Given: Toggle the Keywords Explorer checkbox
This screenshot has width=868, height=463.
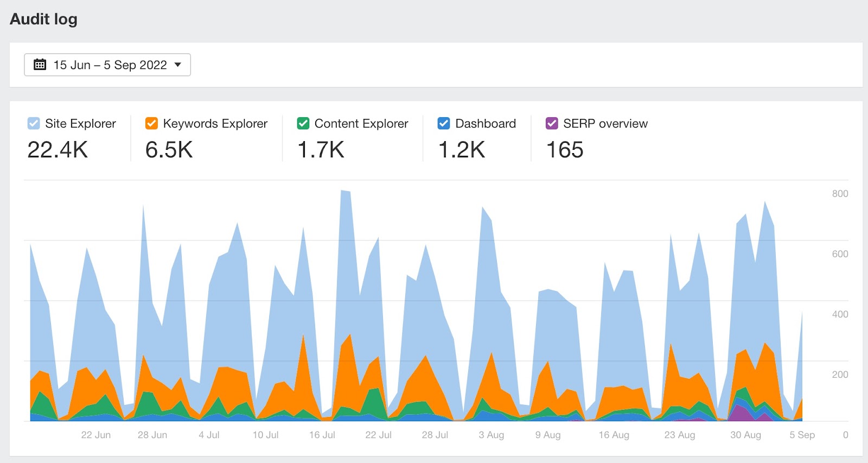Looking at the screenshot, I should (151, 123).
